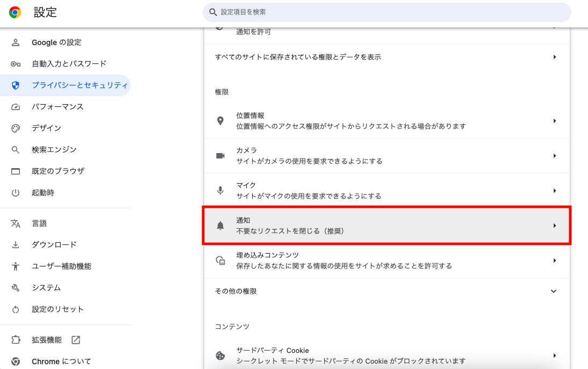Click the location pin icon for 位置情報
Screen dimensions: 588x369
(220, 121)
